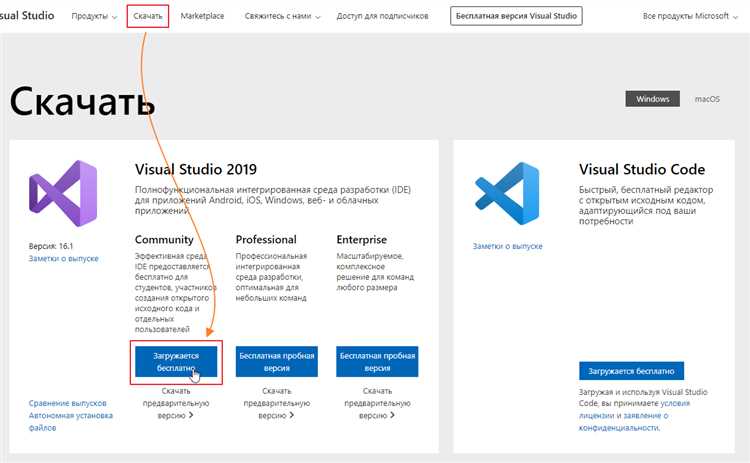Click the Visual Studio brand name in header

tap(27, 15)
